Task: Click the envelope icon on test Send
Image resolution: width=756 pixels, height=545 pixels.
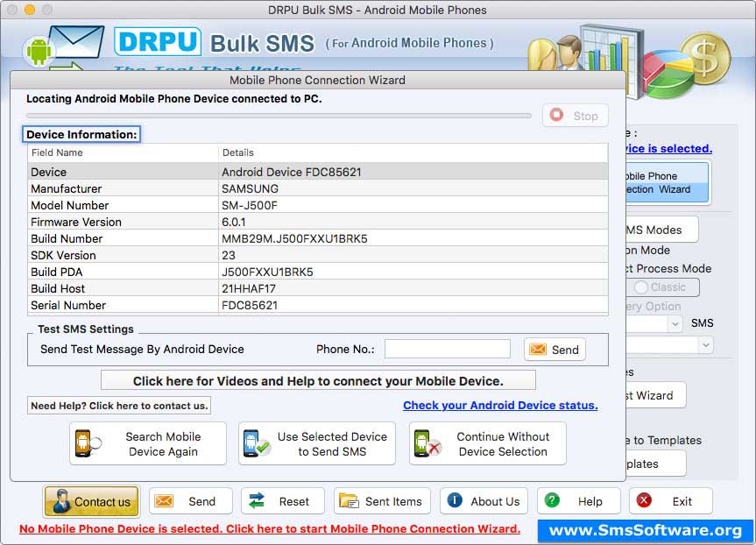Action: [x=538, y=350]
